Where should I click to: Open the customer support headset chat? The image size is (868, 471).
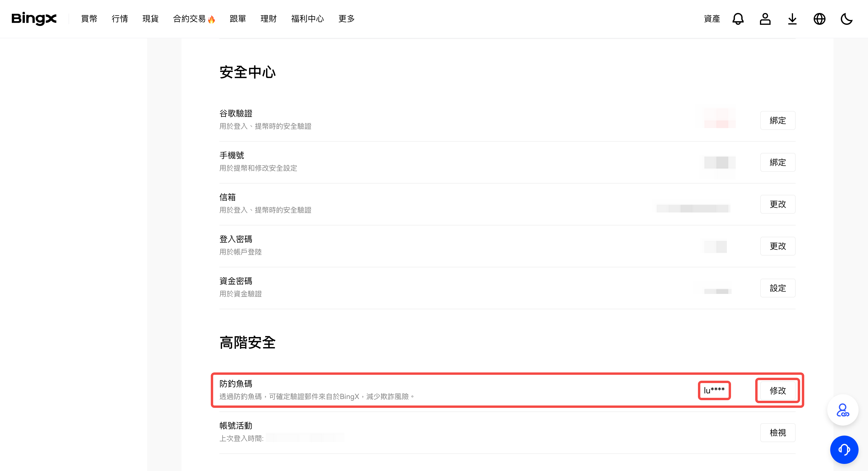(x=844, y=449)
